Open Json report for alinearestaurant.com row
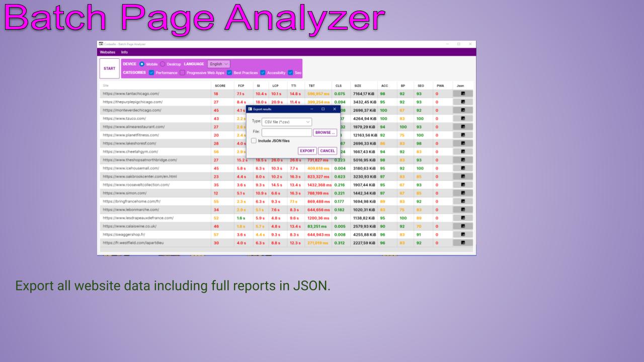644x362 pixels. tap(462, 127)
